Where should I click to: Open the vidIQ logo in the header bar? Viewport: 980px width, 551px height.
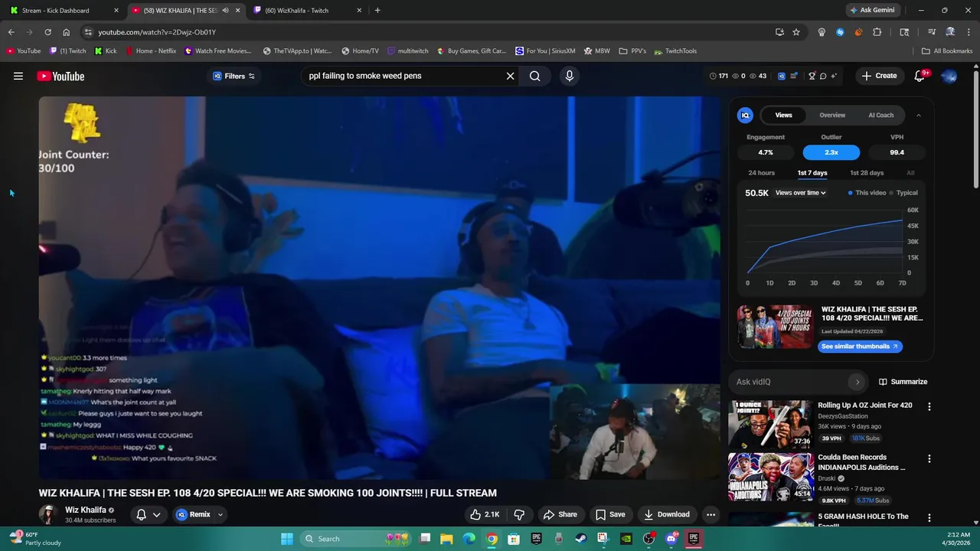[782, 76]
